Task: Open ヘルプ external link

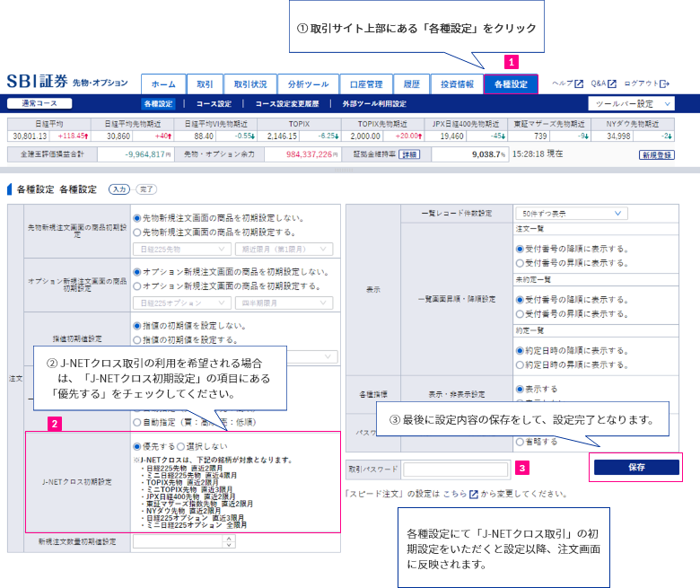Action: click(x=567, y=83)
